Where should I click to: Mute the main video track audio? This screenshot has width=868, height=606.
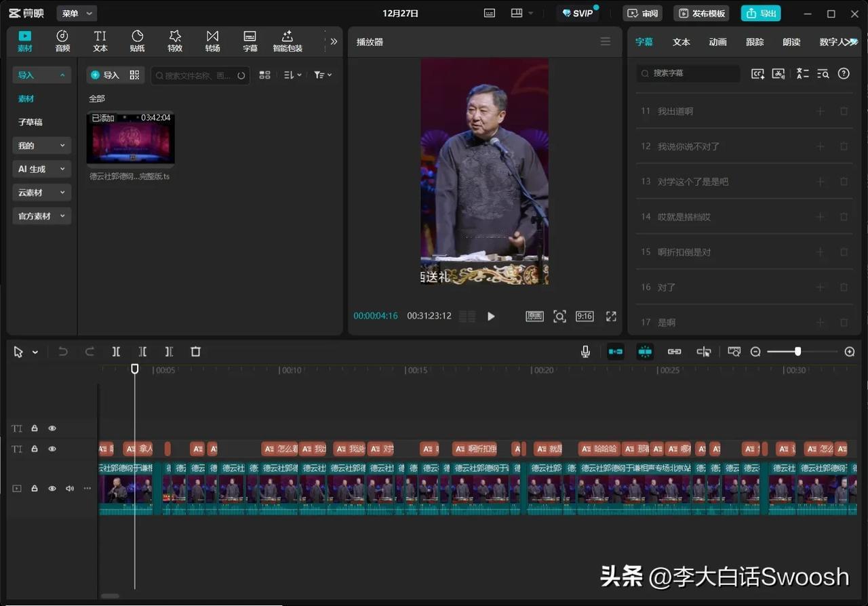tap(69, 489)
